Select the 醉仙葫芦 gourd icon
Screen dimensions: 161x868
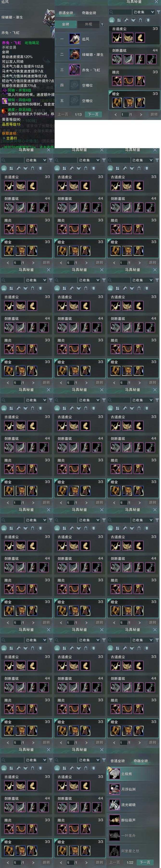point(115,820)
